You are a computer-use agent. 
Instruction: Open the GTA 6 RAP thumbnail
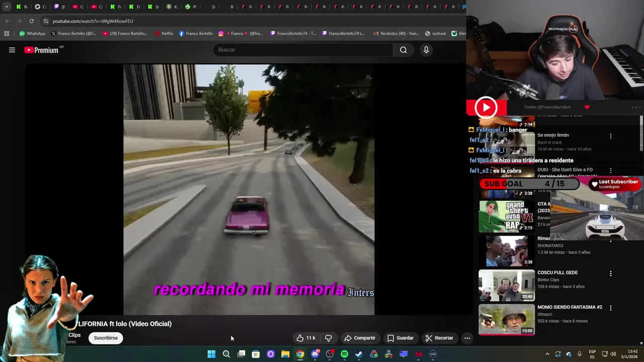[507, 216]
